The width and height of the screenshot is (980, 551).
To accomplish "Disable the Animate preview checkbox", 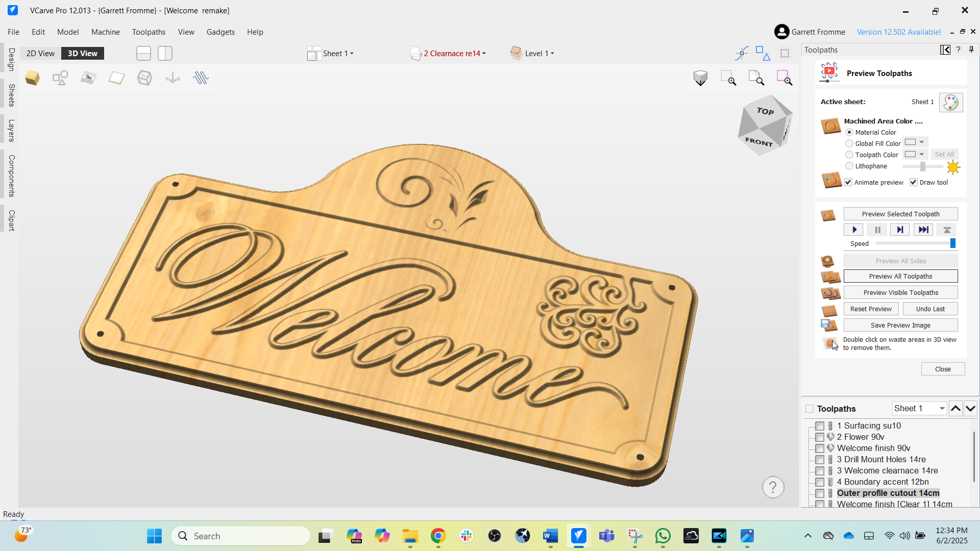I will pos(848,182).
